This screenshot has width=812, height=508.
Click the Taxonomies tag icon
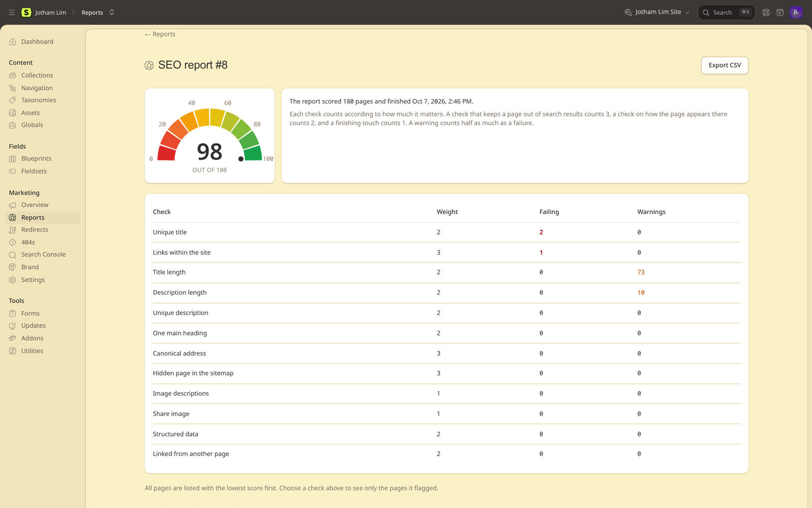[x=13, y=100]
